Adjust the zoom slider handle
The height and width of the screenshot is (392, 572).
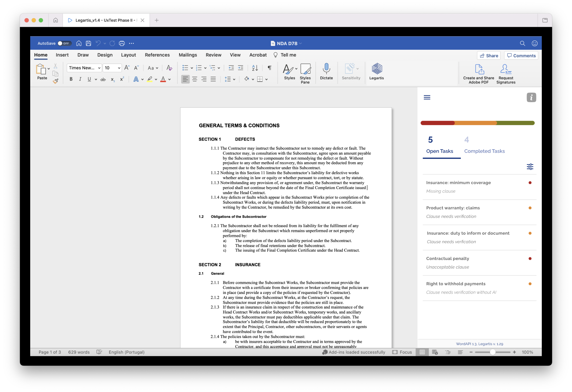pos(492,352)
